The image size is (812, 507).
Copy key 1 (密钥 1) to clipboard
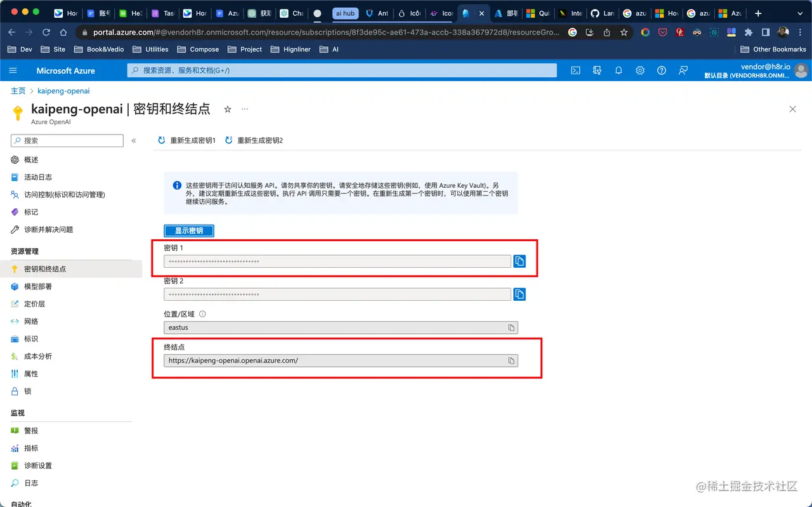coord(520,261)
